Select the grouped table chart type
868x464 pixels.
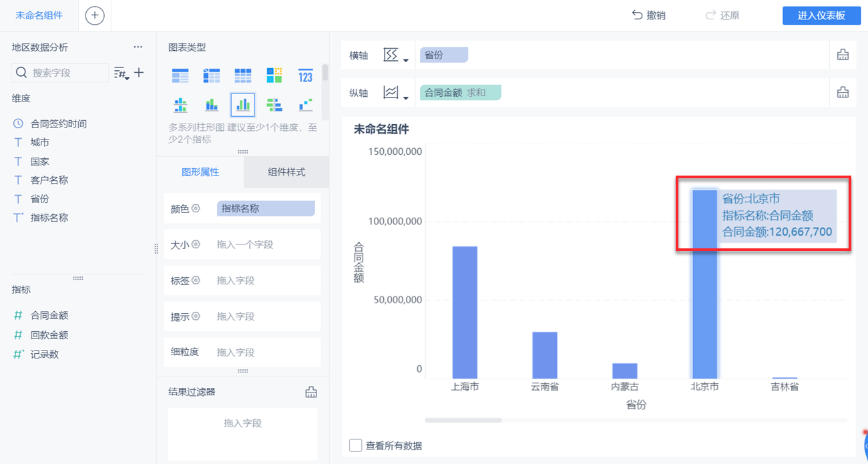point(180,75)
